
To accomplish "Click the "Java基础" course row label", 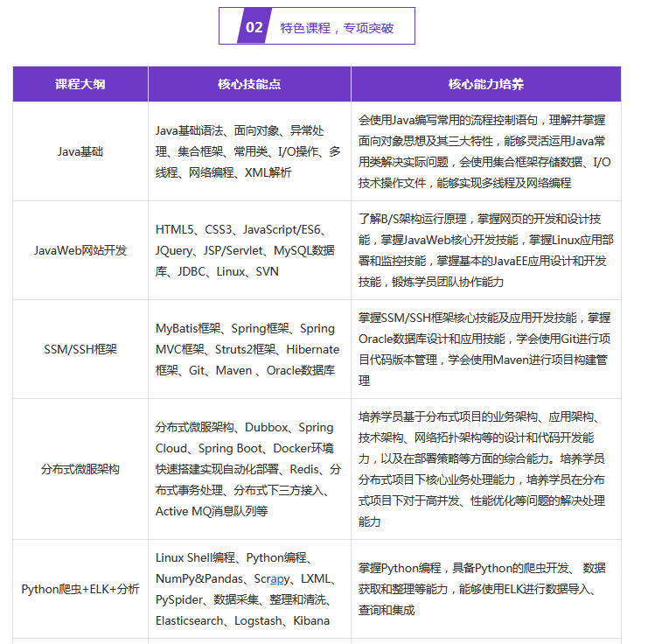I will (x=80, y=151).
